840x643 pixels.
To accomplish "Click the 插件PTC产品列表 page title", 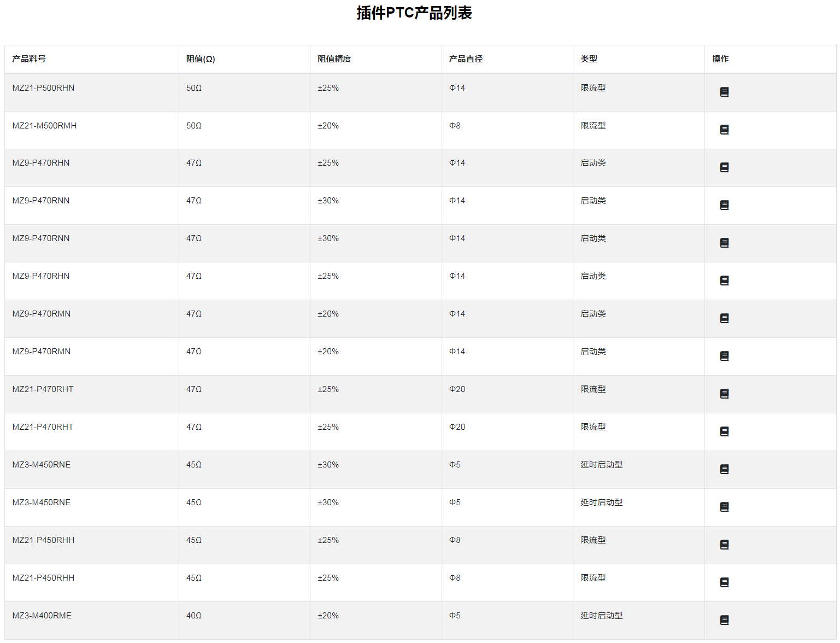I will coord(414,13).
